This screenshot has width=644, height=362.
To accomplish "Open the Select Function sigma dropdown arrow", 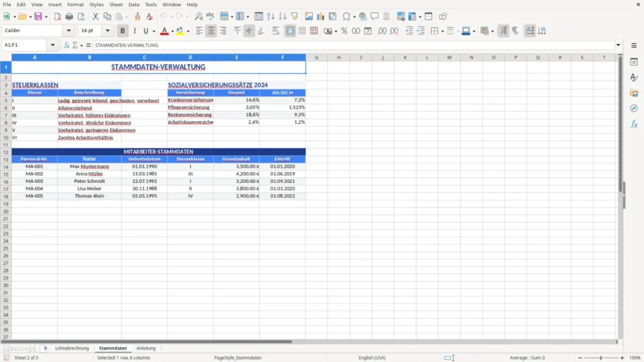I will [81, 45].
